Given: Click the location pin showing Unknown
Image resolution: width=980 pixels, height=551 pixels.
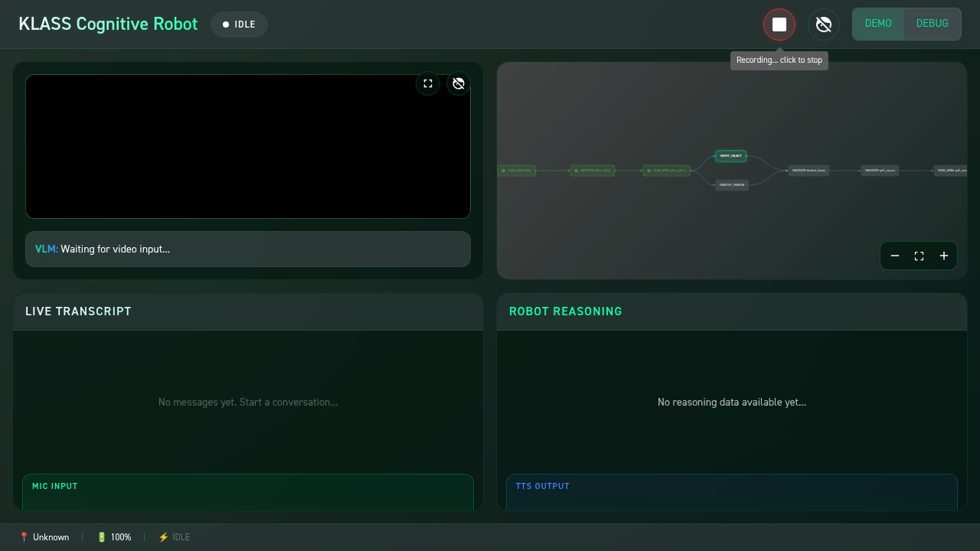Looking at the screenshot, I should (x=44, y=537).
